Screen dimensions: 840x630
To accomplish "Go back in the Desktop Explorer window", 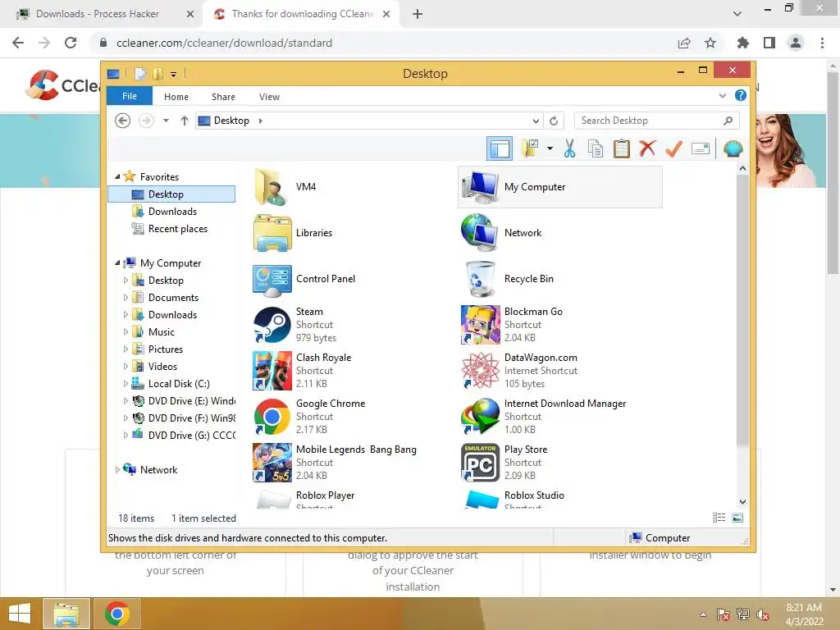I will tap(123, 121).
